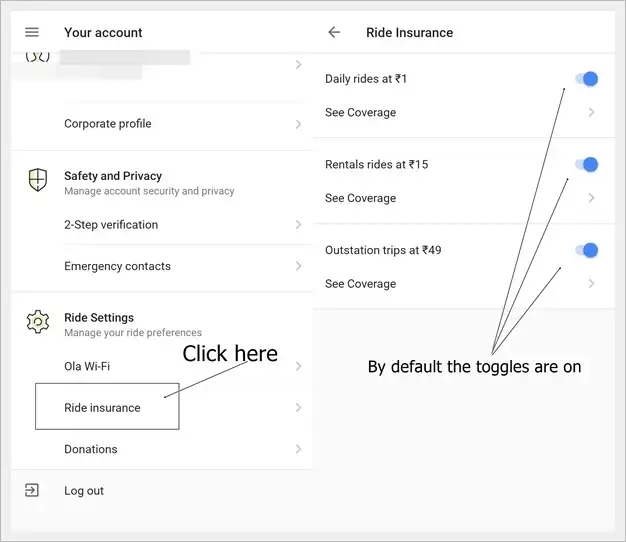
Task: Open 2-Step verification menu item
Action: [162, 225]
